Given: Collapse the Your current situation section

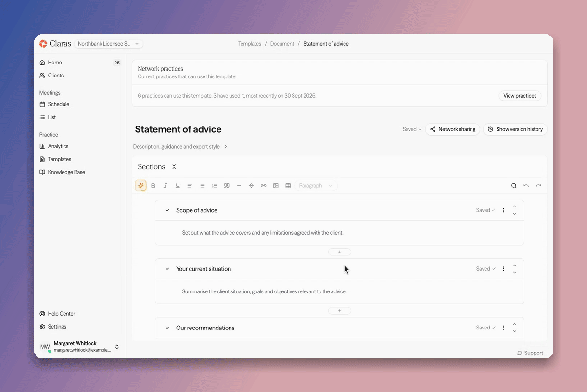Looking at the screenshot, I should pyautogui.click(x=167, y=269).
